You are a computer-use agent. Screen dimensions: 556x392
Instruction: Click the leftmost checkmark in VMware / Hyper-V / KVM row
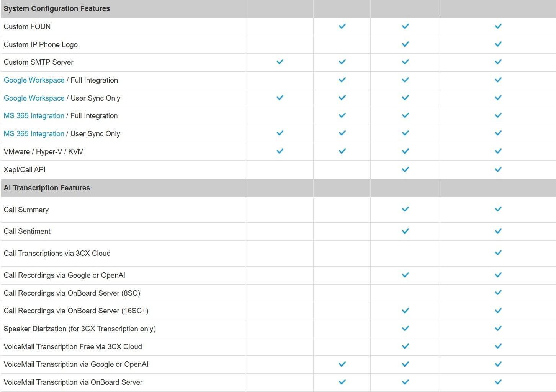[x=280, y=151]
